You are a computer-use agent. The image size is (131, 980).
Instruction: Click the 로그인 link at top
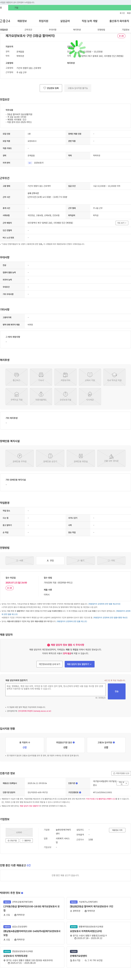pyautogui.click(x=122, y=13)
